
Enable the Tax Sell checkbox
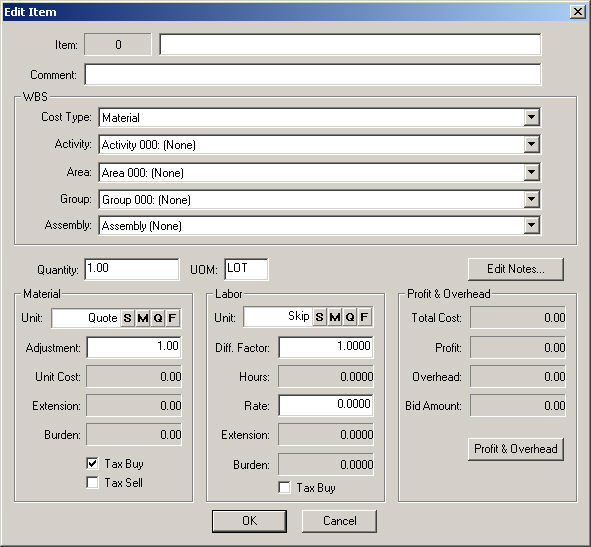click(92, 482)
